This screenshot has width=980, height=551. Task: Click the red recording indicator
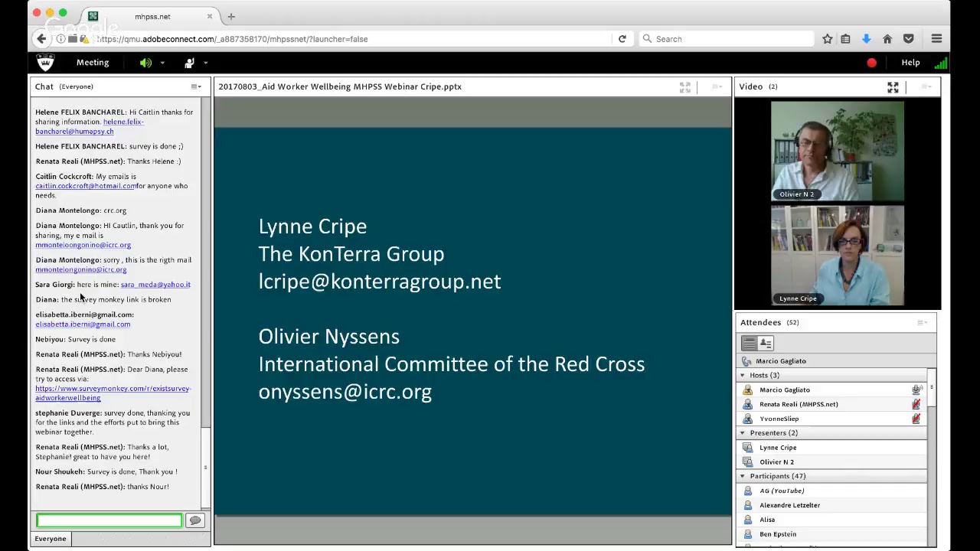click(871, 63)
